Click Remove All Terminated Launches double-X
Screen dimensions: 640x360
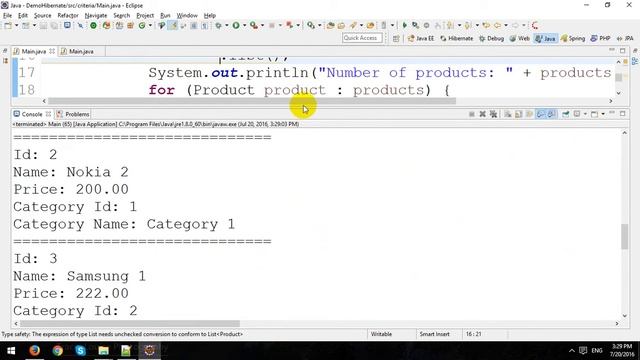(x=493, y=114)
